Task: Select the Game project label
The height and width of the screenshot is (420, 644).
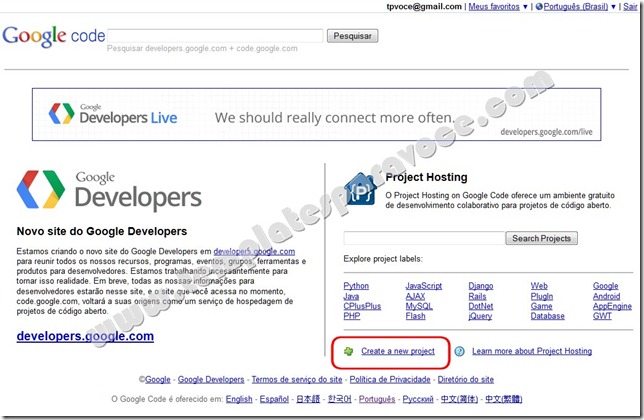Action: coord(541,306)
